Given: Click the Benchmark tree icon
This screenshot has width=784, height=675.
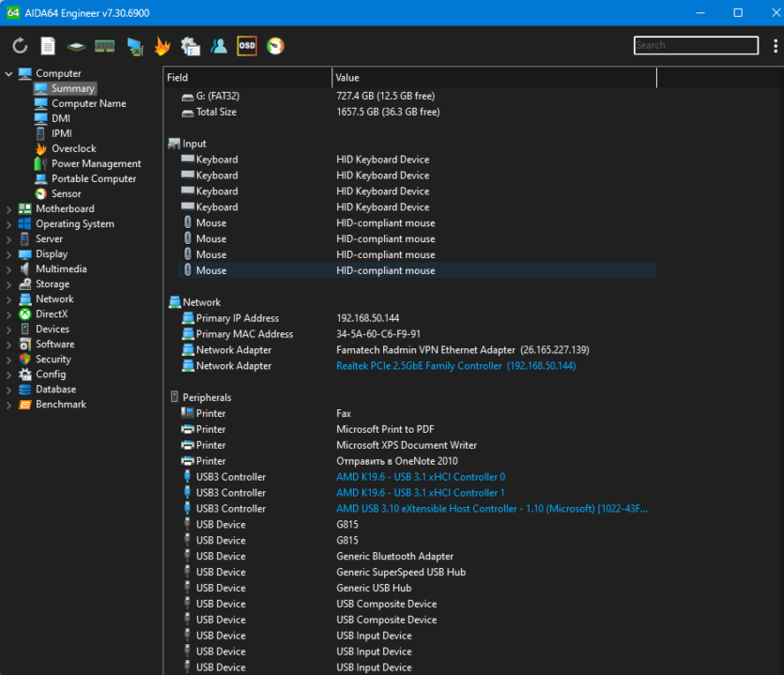Looking at the screenshot, I should (25, 404).
